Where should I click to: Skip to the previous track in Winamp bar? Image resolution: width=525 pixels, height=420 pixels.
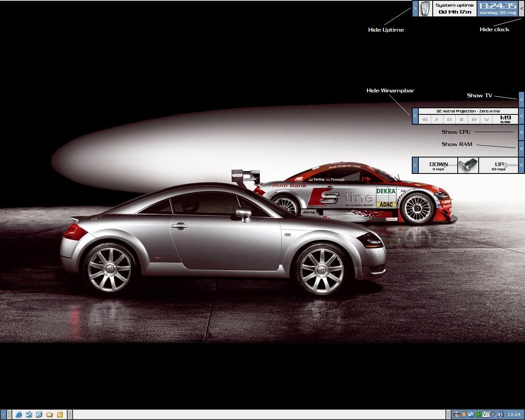425,119
